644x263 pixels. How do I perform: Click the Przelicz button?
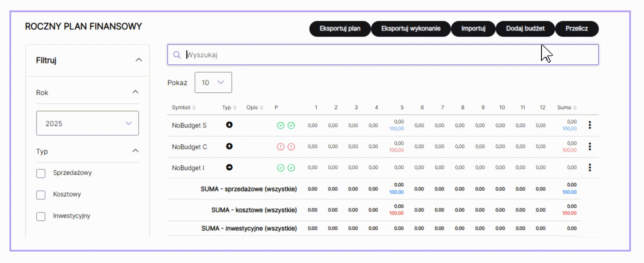tap(577, 29)
